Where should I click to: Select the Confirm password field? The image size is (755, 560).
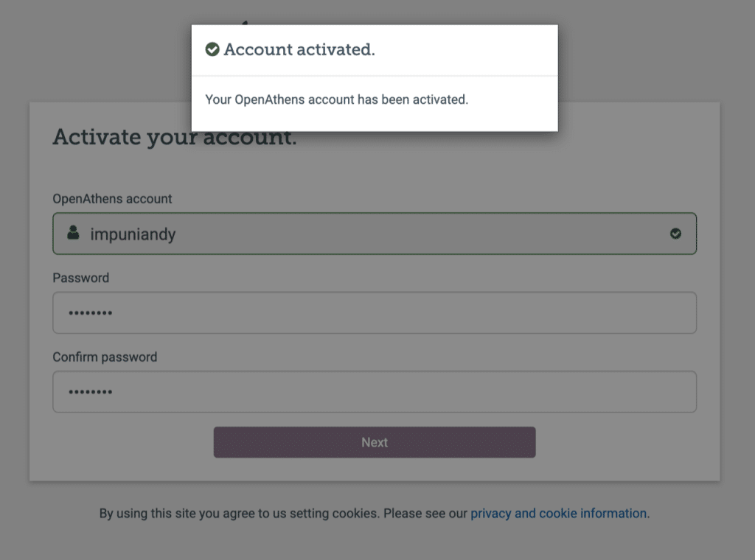pyautogui.click(x=375, y=391)
